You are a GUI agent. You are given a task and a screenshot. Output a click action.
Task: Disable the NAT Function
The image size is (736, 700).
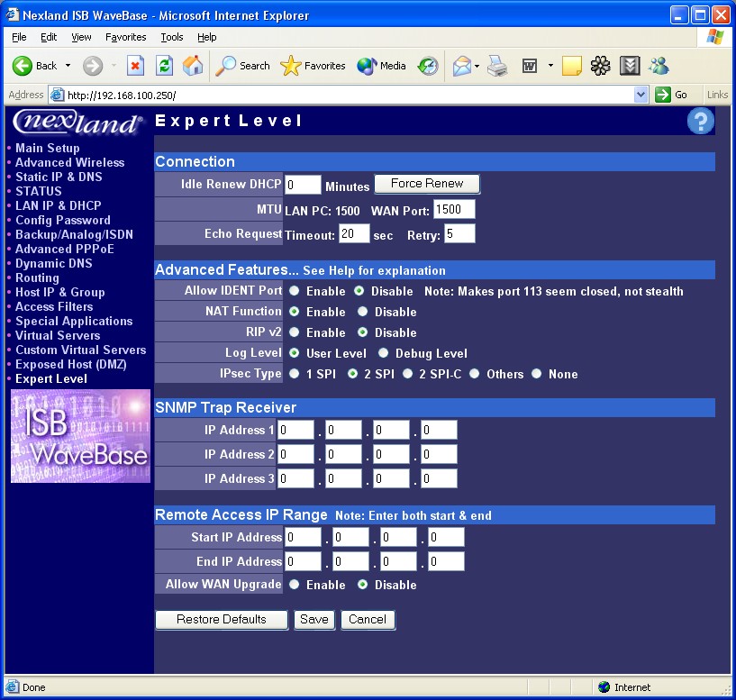click(x=362, y=312)
